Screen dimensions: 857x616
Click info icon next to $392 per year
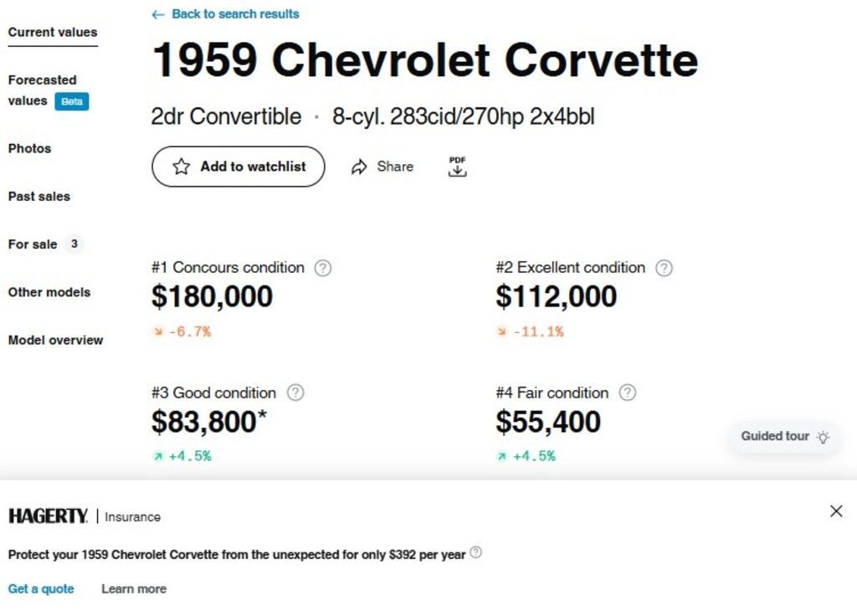pyautogui.click(x=475, y=552)
